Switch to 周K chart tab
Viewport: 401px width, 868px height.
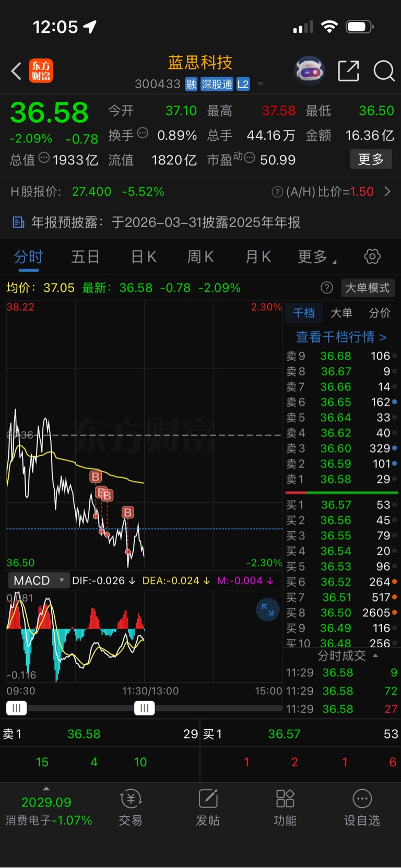coord(200,257)
